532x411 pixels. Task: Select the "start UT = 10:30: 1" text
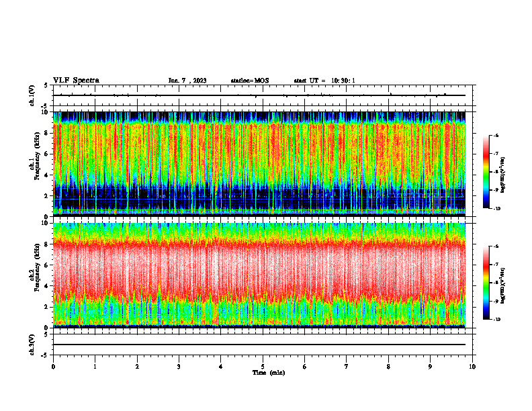coord(324,81)
